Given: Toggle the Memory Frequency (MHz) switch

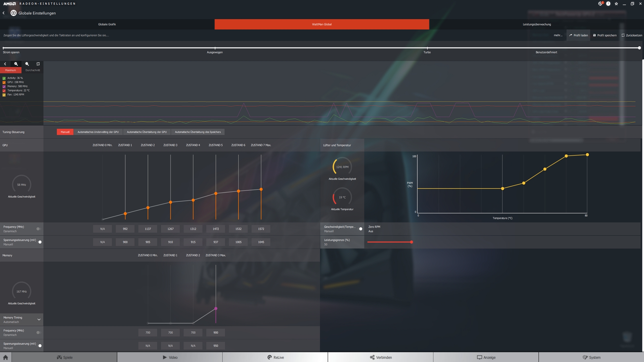Looking at the screenshot, I should point(39,333).
